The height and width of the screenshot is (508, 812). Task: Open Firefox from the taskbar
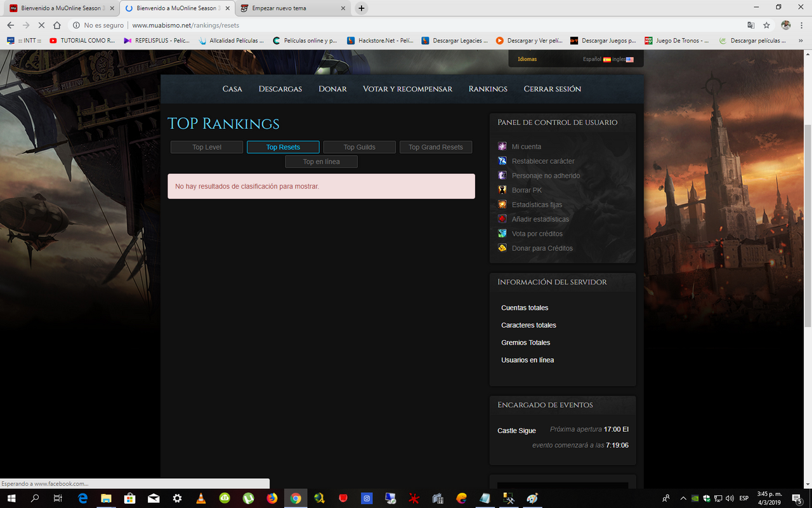tap(272, 498)
